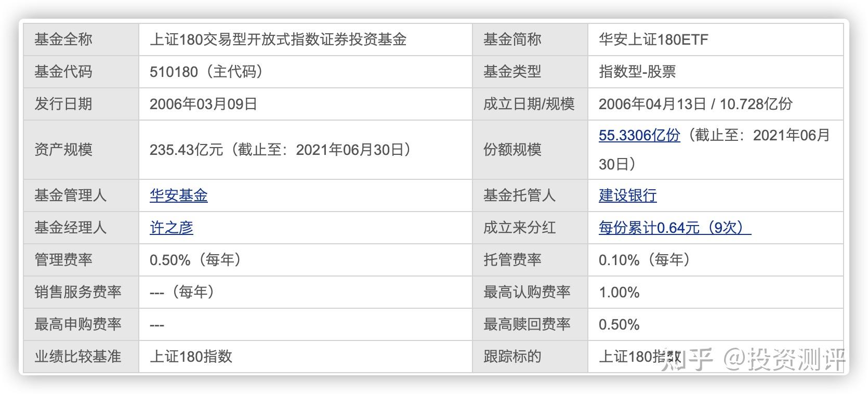The width and height of the screenshot is (868, 394).
Task: Open the 每份累计0.64元（9次） dividend link
Action: [674, 228]
